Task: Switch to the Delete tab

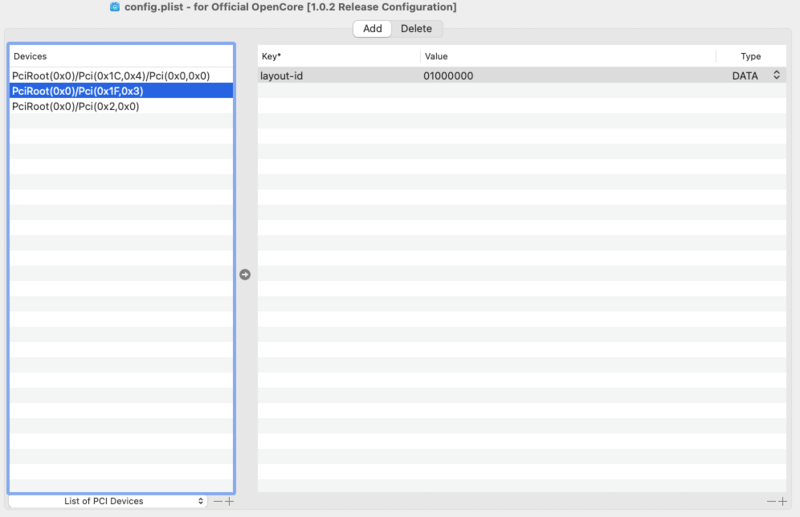Action: [x=416, y=29]
